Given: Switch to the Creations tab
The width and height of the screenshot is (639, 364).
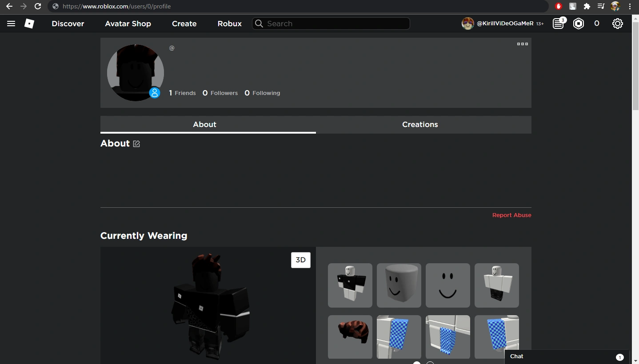Looking at the screenshot, I should tap(423, 125).
